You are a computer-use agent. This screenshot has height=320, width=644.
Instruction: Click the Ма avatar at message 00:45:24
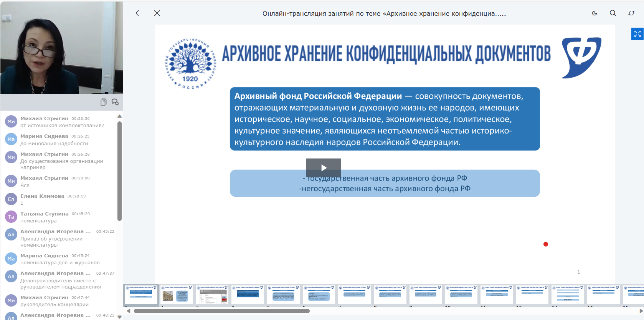pyautogui.click(x=11, y=259)
